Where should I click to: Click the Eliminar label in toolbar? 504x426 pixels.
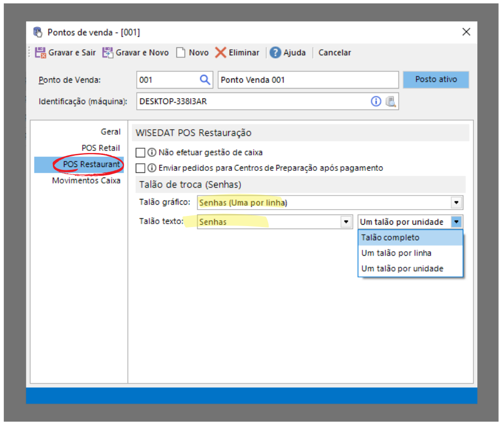coord(244,53)
